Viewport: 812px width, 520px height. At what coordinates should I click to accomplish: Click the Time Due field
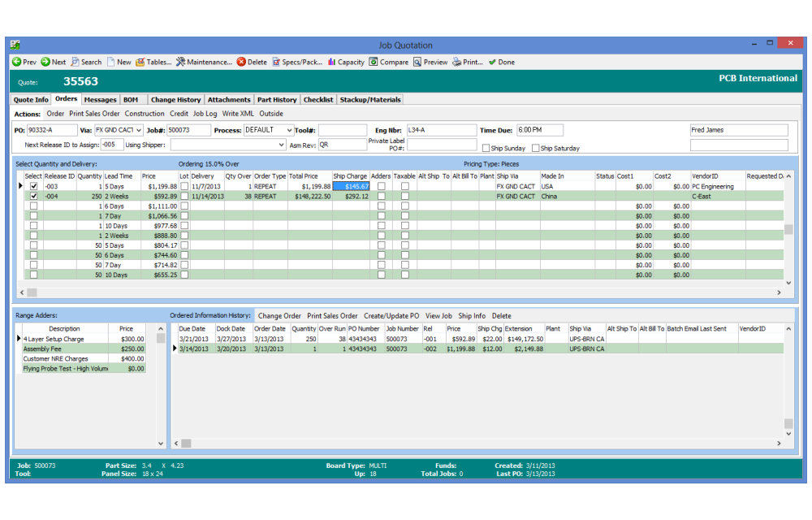[x=540, y=130]
